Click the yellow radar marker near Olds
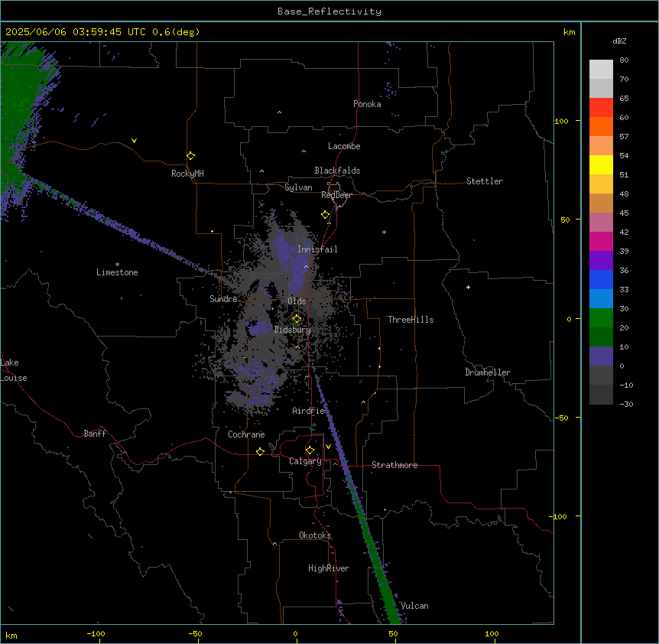 pos(297,319)
